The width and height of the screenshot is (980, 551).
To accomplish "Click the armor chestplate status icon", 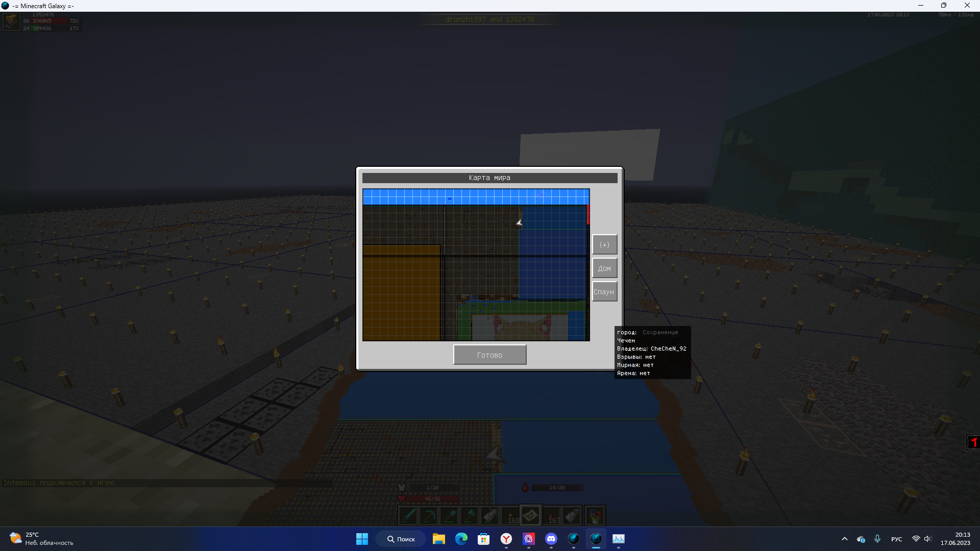I will point(402,487).
